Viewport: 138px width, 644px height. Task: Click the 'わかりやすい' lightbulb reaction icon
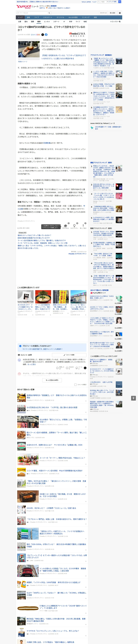74,226
